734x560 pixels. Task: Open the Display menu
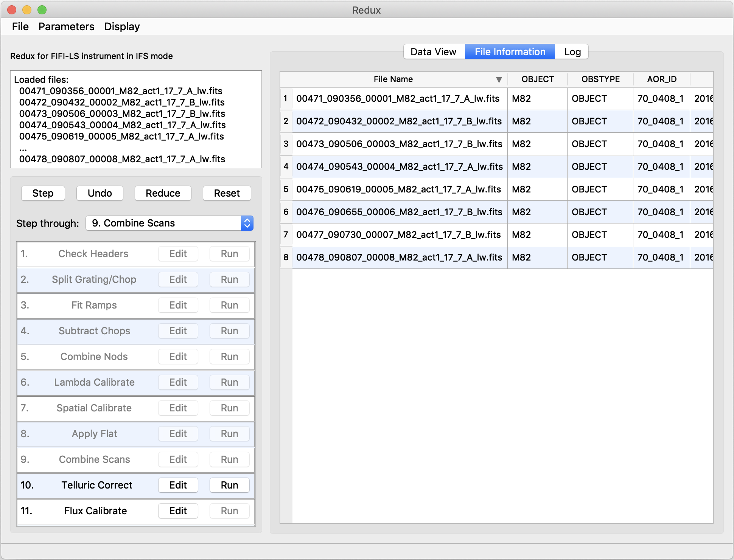[x=121, y=26]
